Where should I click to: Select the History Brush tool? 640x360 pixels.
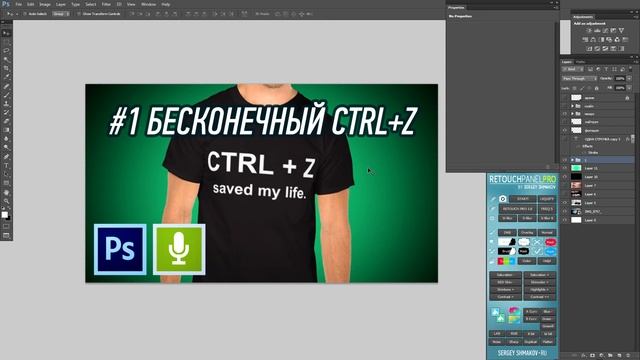[6, 112]
